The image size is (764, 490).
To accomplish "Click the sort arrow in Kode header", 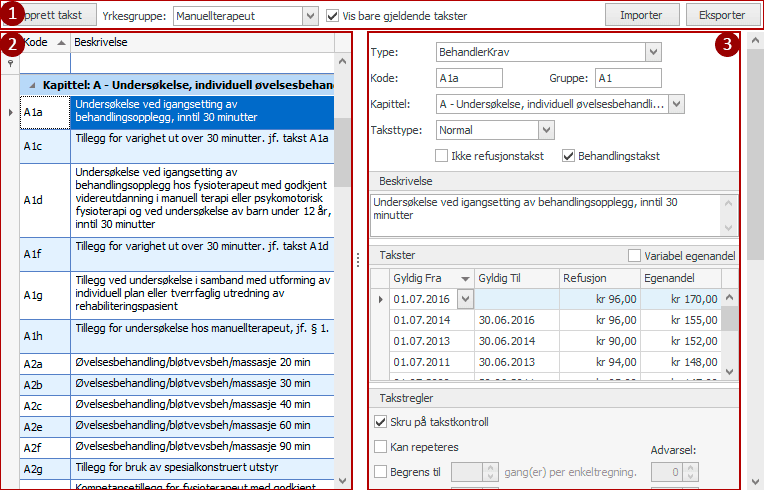I will pos(61,43).
